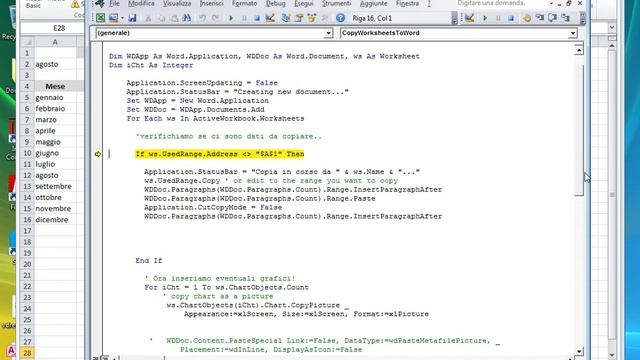Select row 28 header in Excel
640x360 pixels.
click(27, 353)
